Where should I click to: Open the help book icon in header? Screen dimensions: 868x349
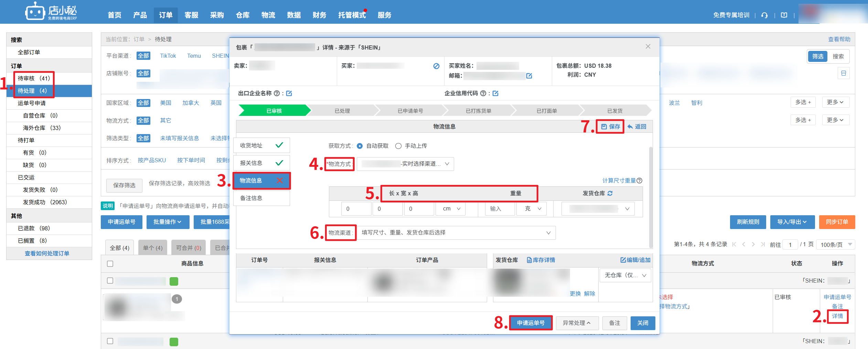click(784, 15)
